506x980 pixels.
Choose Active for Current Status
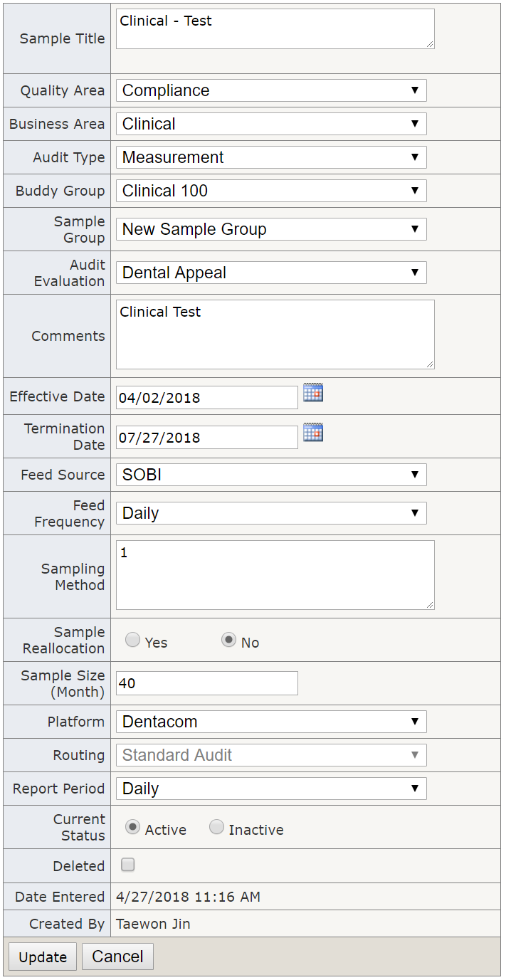(132, 828)
